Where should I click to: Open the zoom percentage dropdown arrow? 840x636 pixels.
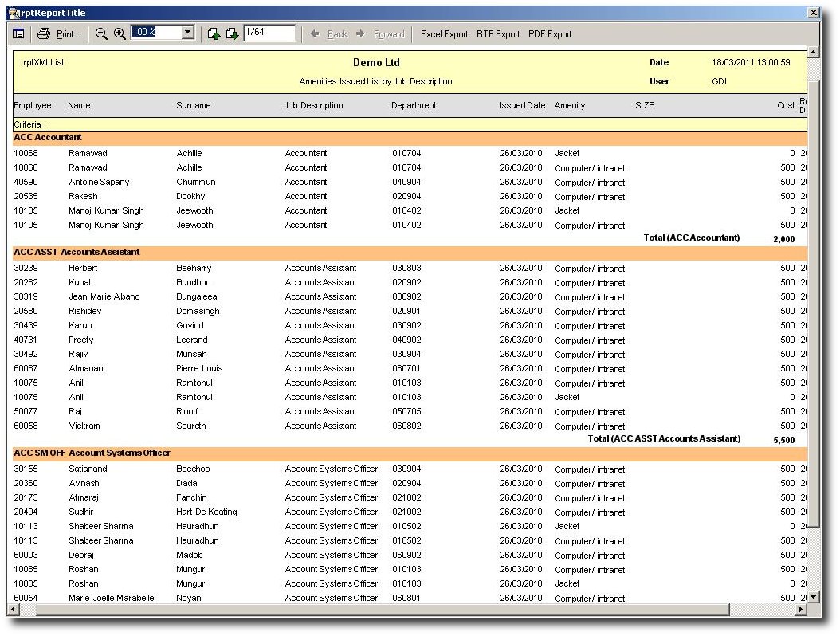(x=188, y=33)
